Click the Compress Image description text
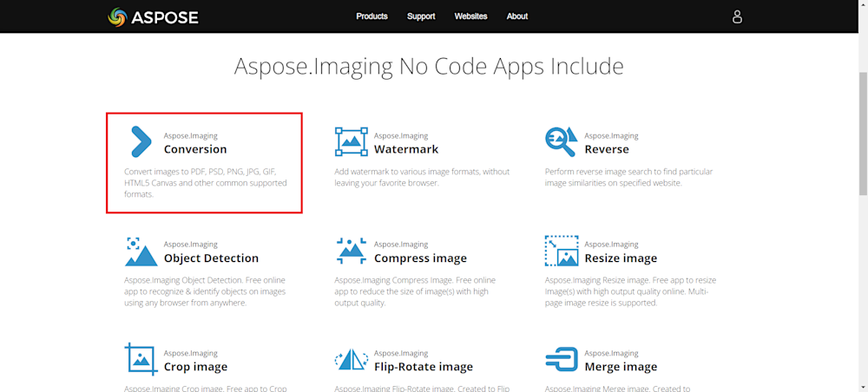The height and width of the screenshot is (392, 868). (415, 292)
